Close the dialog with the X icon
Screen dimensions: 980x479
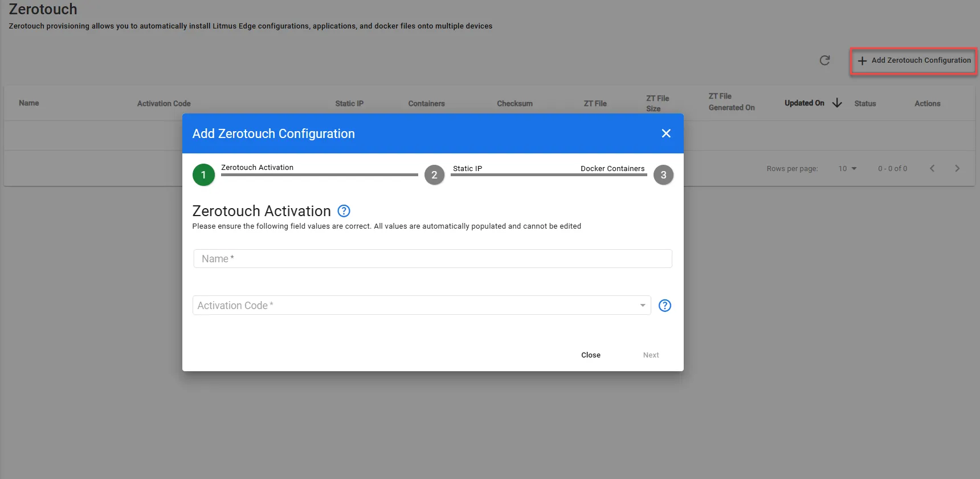point(666,133)
